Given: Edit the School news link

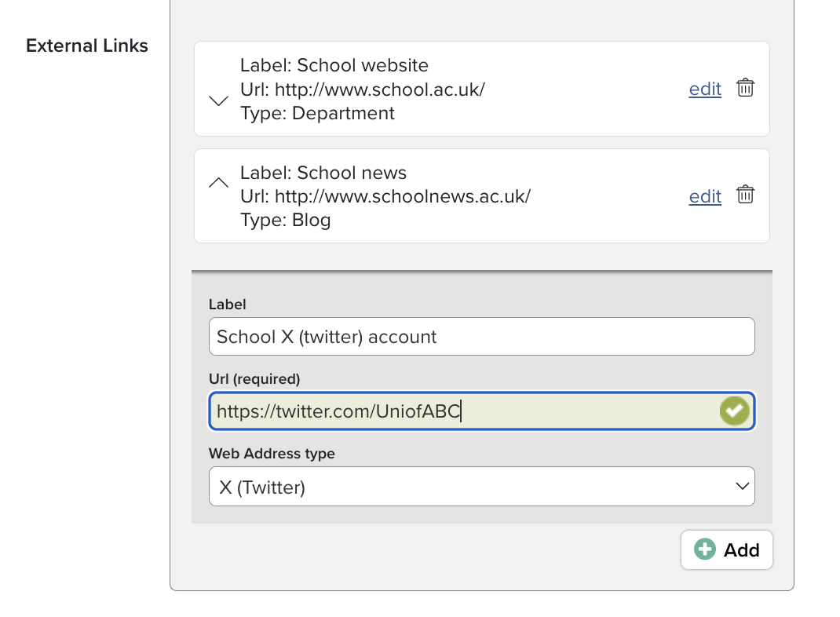Looking at the screenshot, I should [704, 196].
